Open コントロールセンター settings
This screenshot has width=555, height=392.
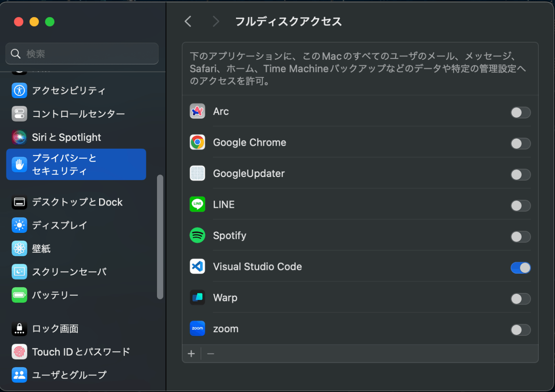(x=76, y=114)
